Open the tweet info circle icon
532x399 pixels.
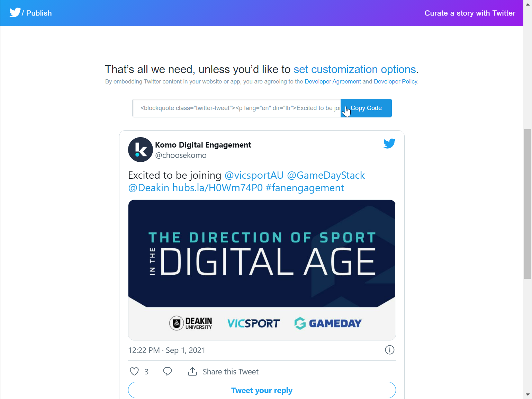point(389,350)
